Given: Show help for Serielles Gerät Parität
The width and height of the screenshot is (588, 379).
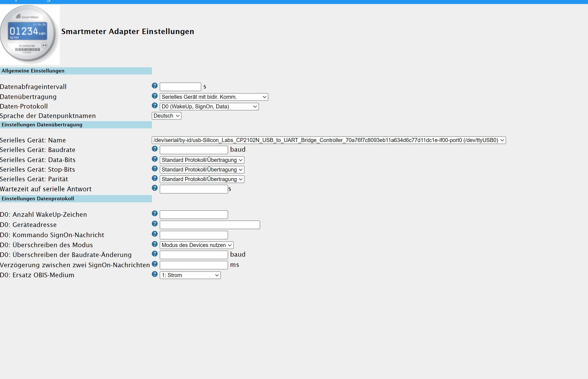Looking at the screenshot, I should click(x=154, y=178).
